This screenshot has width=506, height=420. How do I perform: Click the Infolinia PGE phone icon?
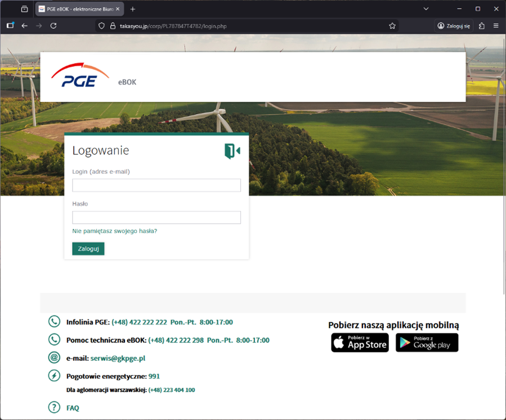coord(54,322)
